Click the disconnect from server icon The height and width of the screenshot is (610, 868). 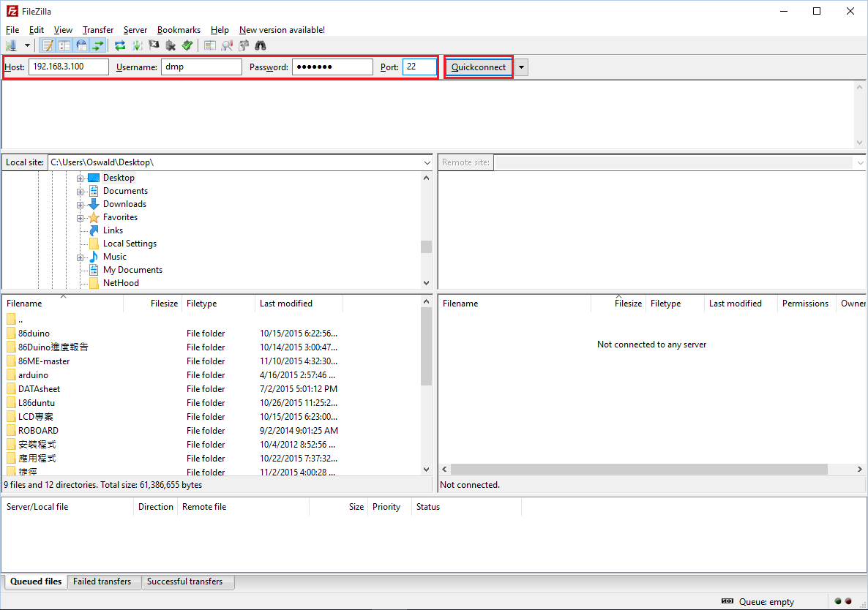[171, 45]
